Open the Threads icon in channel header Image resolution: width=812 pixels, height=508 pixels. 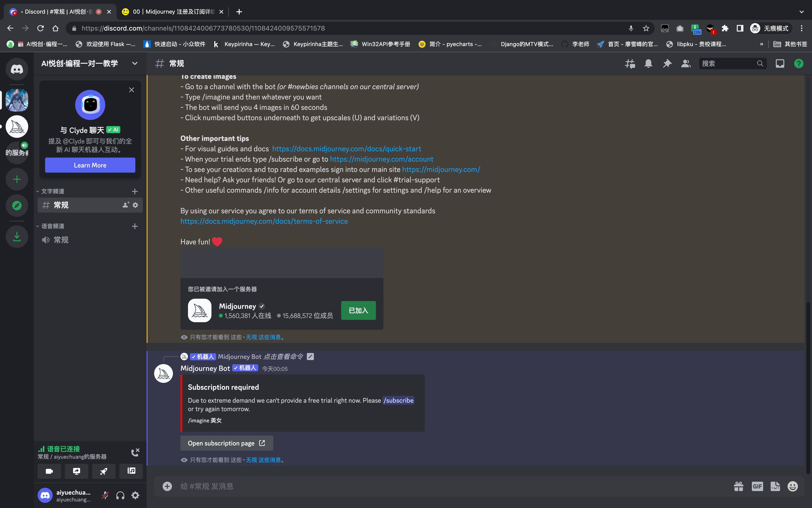tap(630, 63)
